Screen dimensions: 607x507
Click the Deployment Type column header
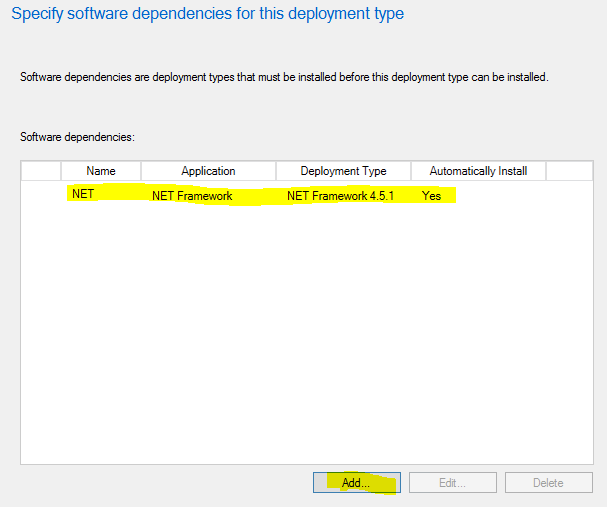point(343,171)
